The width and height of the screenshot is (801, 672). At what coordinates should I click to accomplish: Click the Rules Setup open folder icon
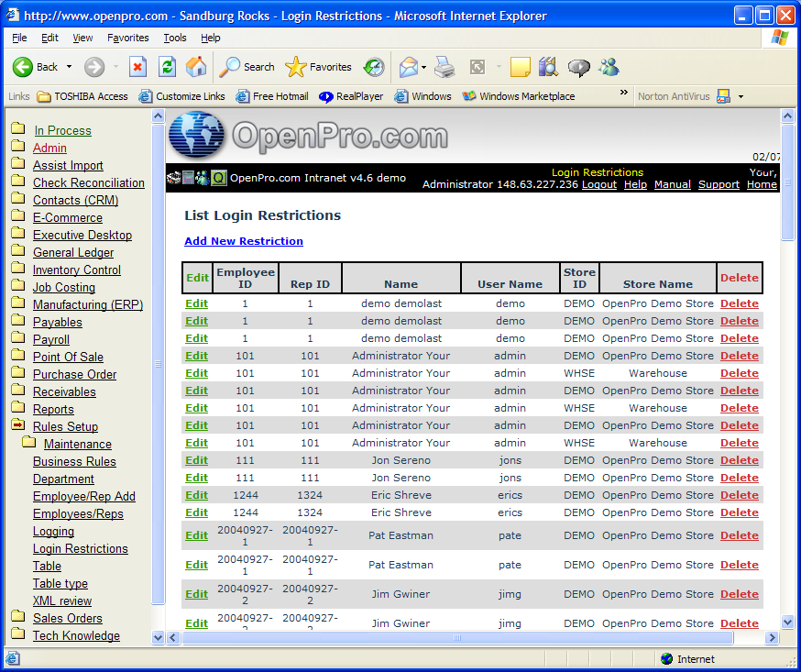tap(18, 425)
